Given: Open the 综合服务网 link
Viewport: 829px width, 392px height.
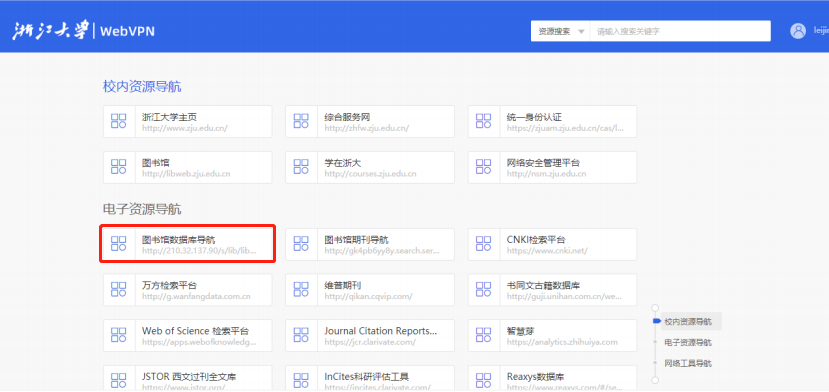Looking at the screenshot, I should (370, 122).
